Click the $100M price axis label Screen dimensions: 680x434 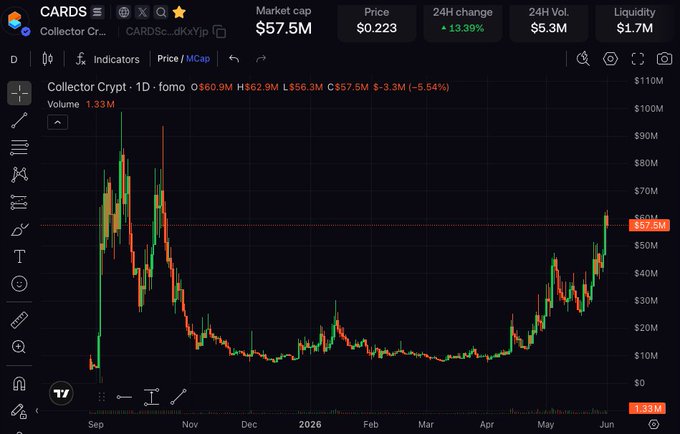649,108
